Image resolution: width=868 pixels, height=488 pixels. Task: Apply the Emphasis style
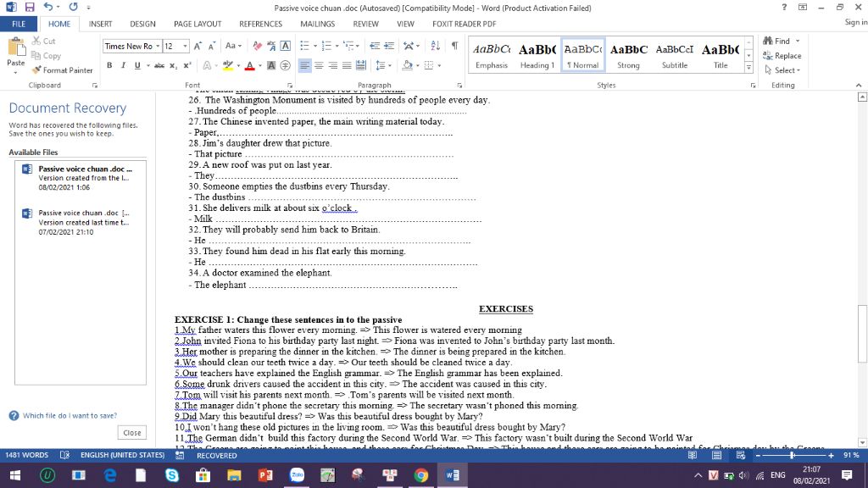[x=491, y=55]
